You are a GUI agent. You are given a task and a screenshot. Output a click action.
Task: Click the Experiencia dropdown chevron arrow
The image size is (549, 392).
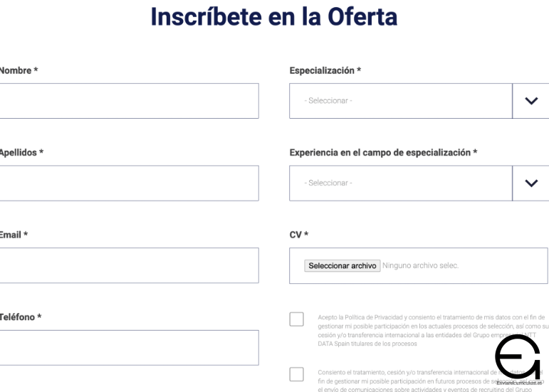click(x=530, y=184)
